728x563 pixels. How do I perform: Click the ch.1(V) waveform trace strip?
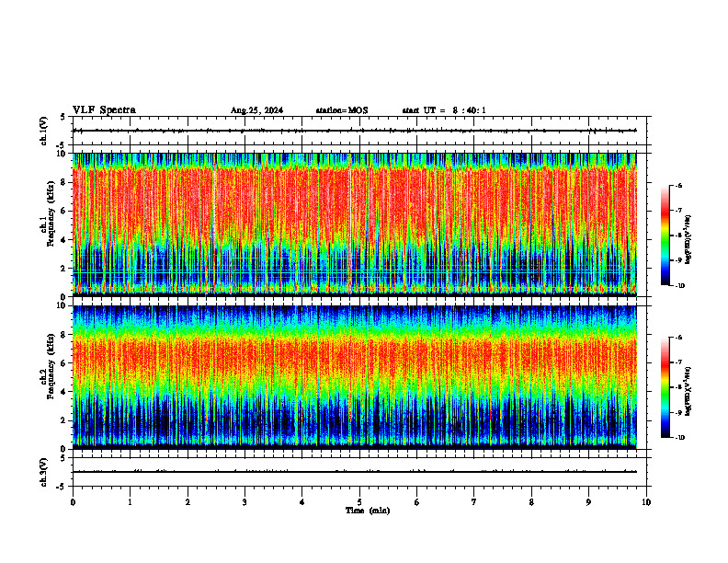(x=354, y=131)
